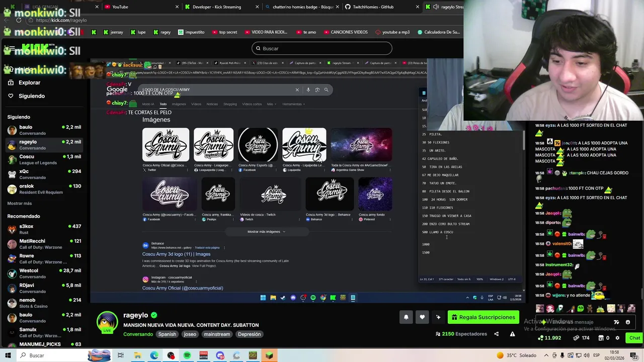Image resolution: width=644 pixels, height=362 pixels.
Task: Open Coscu Army 3d logo Behance link
Action: [176, 254]
